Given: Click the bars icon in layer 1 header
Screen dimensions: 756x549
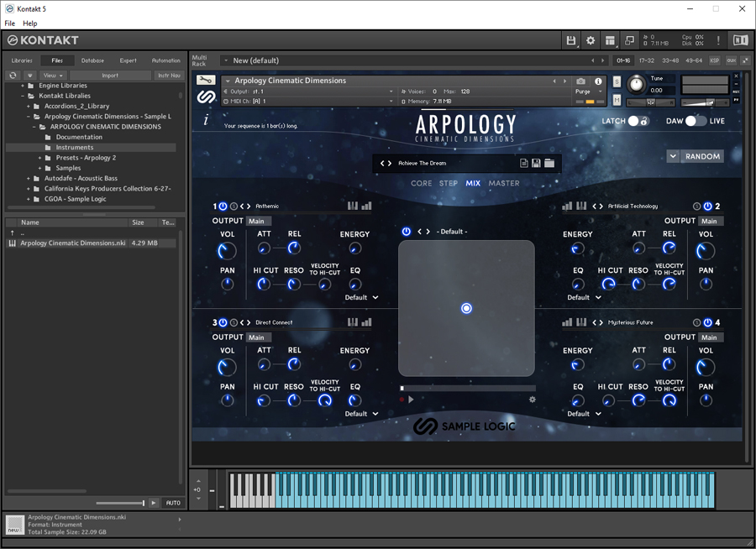Looking at the screenshot, I should [366, 206].
